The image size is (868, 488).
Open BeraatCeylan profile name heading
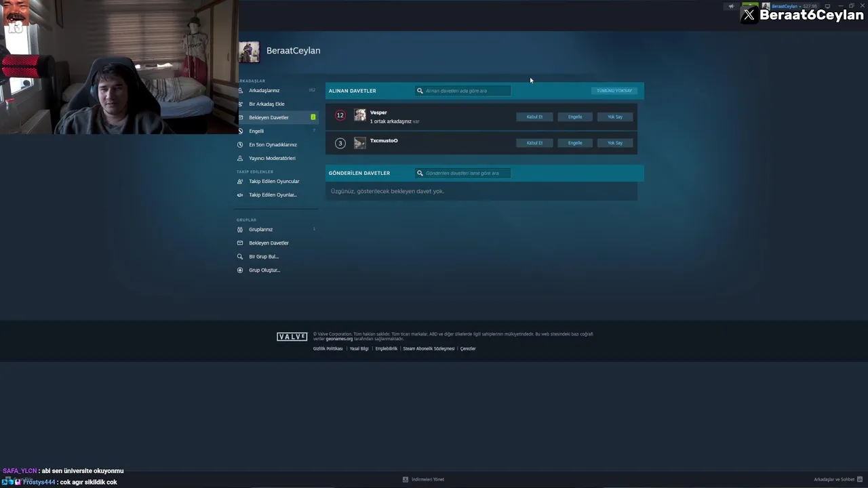pyautogui.click(x=293, y=50)
